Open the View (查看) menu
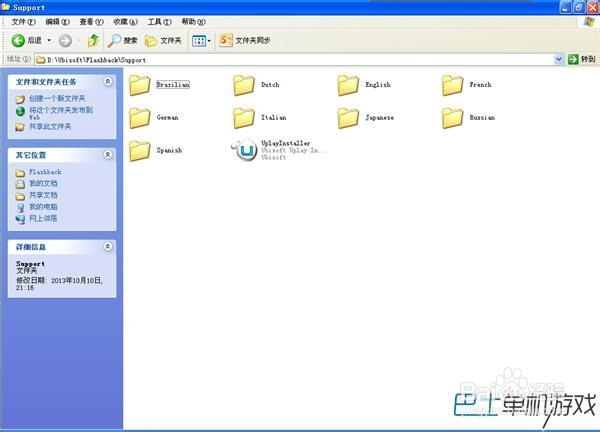This screenshot has height=432, width=600. 91,22
